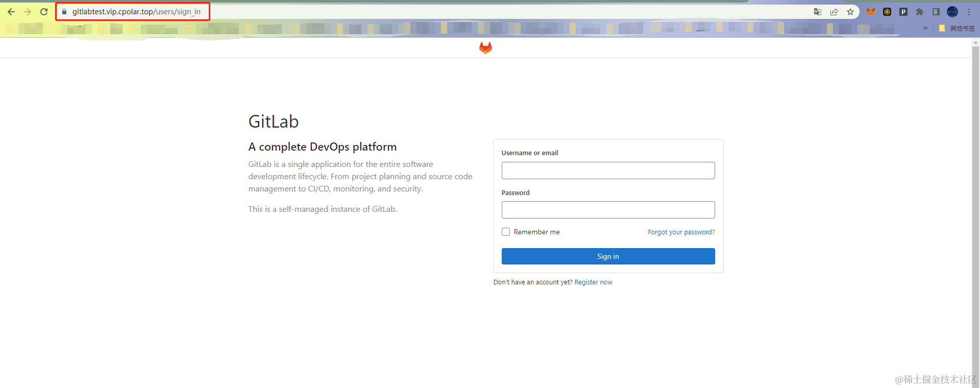980x388 pixels.
Task: Open the MetaMask fox extension
Action: [871, 12]
